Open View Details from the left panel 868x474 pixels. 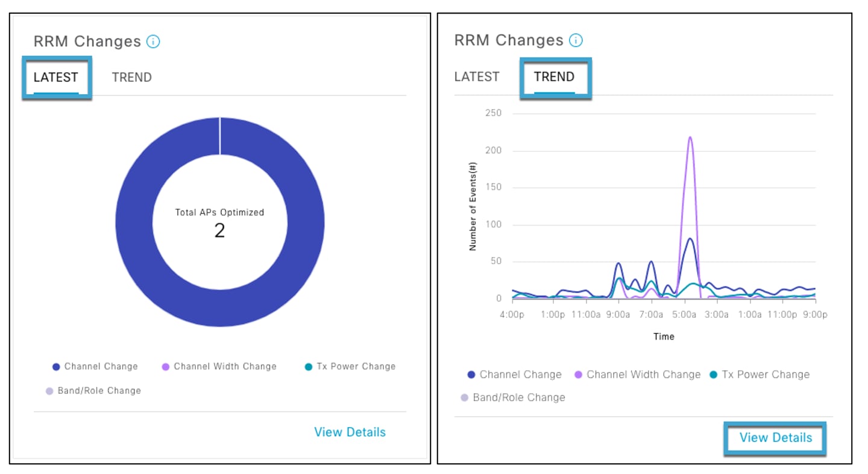tap(350, 432)
